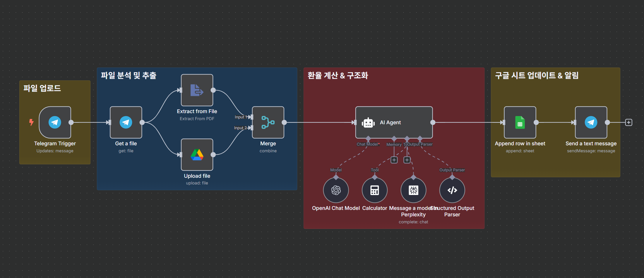The image size is (644, 278).
Task: Click the red trigger lightning bolt icon
Action: (x=31, y=122)
